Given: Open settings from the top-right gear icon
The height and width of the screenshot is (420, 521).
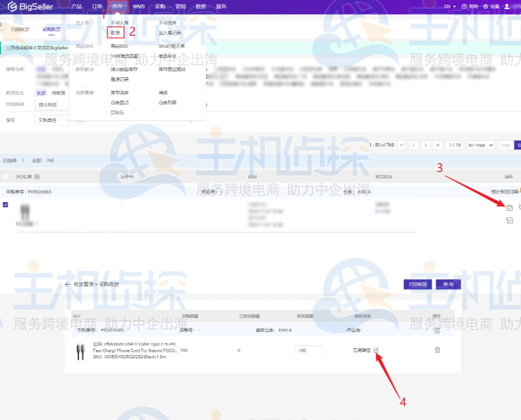Looking at the screenshot, I should [x=490, y=6].
